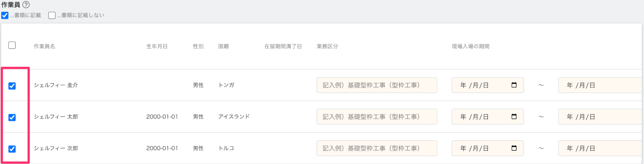Focus the end date field for シェルフィー 圭介
644x164 pixels.
pyautogui.click(x=600, y=85)
